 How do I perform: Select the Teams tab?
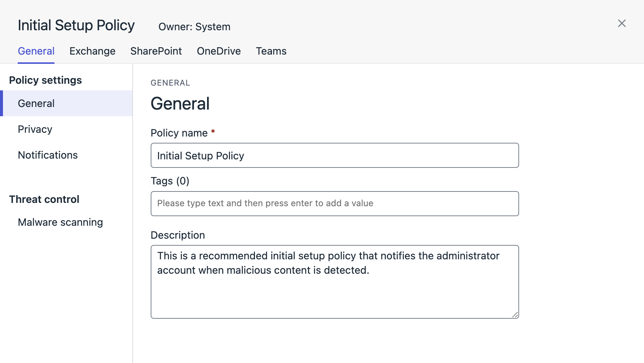[271, 51]
